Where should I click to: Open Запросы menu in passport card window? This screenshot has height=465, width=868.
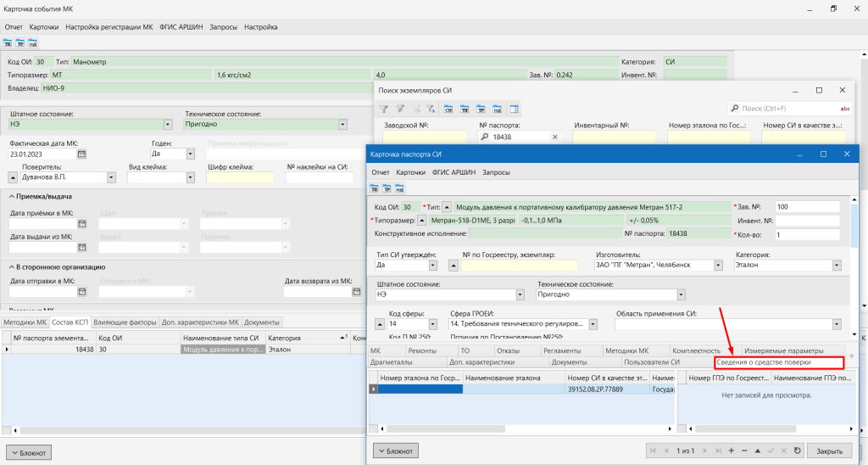pyautogui.click(x=496, y=172)
